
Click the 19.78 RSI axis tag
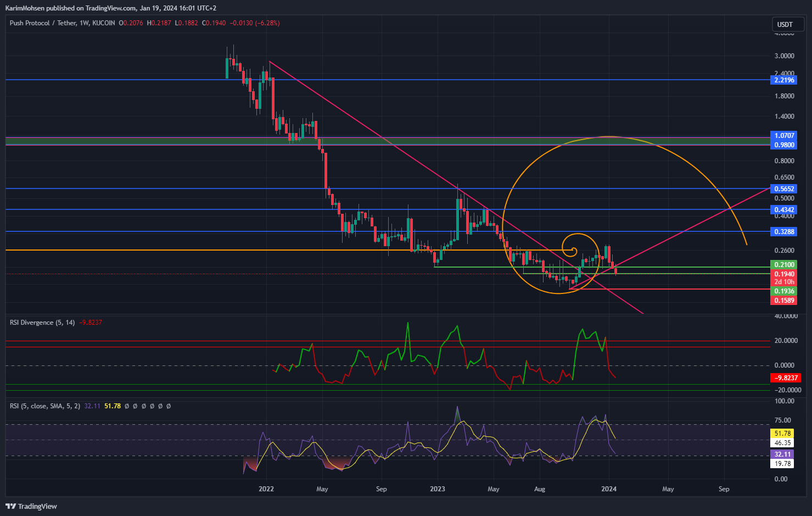(x=782, y=464)
